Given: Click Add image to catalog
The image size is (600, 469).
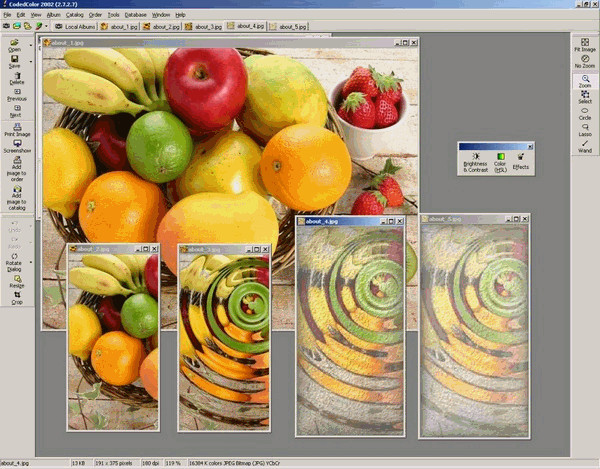Looking at the screenshot, I should point(17,197).
